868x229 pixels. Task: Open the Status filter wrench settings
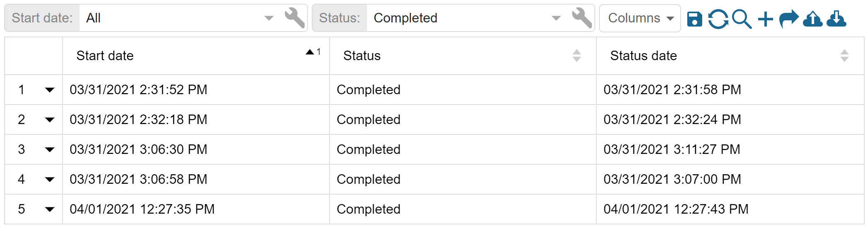pos(582,18)
